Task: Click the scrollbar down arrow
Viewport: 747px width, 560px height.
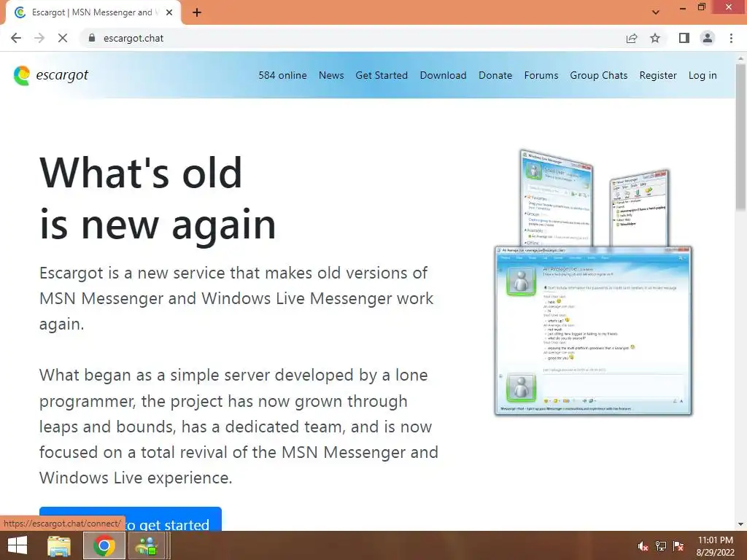Action: pos(741,524)
